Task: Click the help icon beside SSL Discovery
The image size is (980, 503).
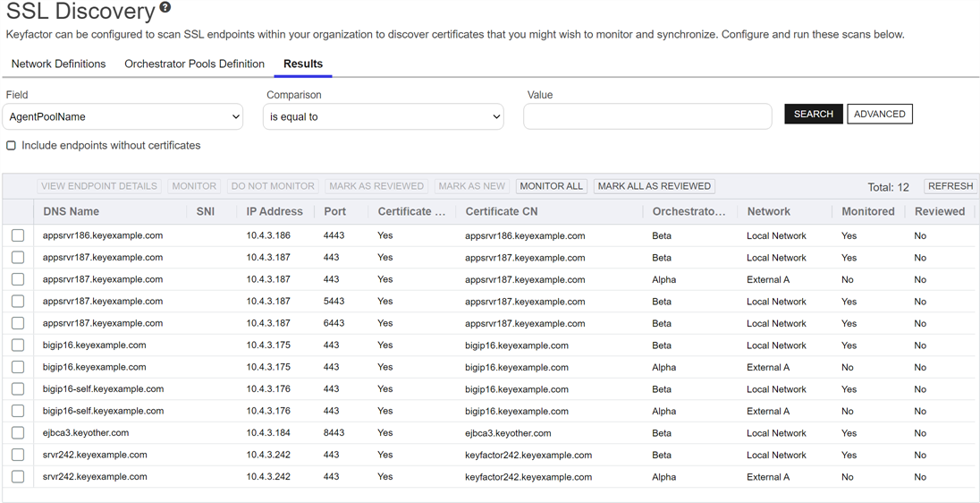Action: 165,8
